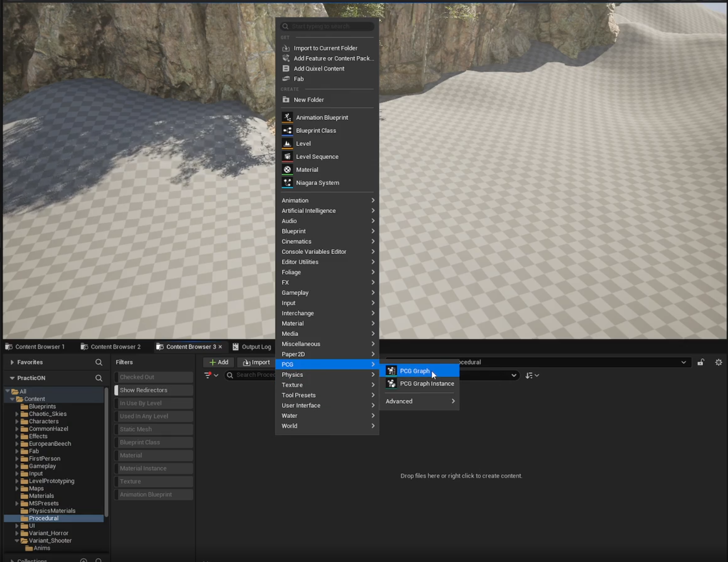Expand the Characters folder in tree

17,421
